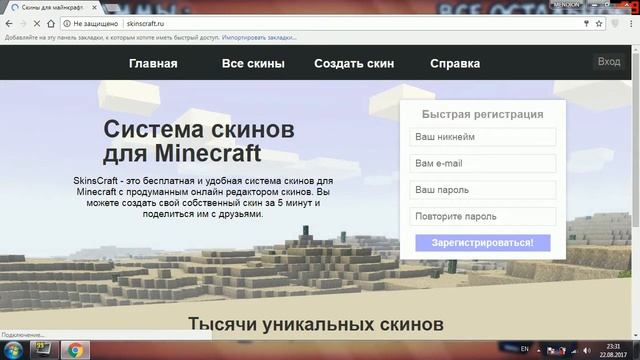Focus the Вам e-mail field
640x360 pixels.
pyautogui.click(x=482, y=163)
